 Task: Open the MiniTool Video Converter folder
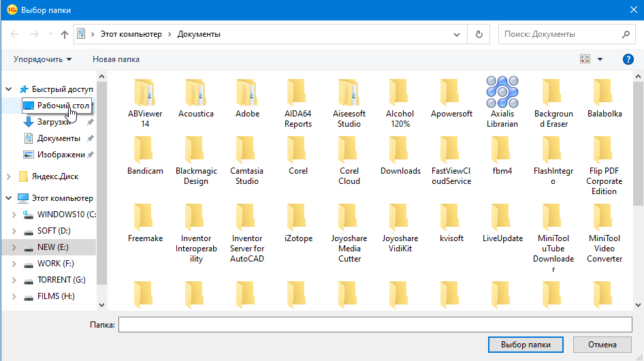604,234
